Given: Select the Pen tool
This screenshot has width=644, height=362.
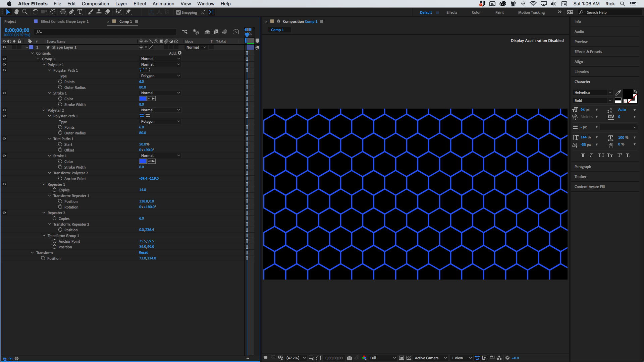Looking at the screenshot, I should [71, 12].
